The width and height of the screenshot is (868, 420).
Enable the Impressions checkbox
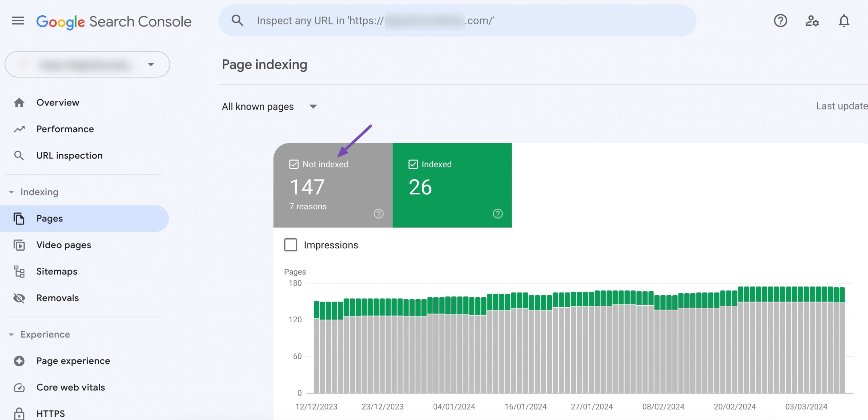pyautogui.click(x=291, y=245)
